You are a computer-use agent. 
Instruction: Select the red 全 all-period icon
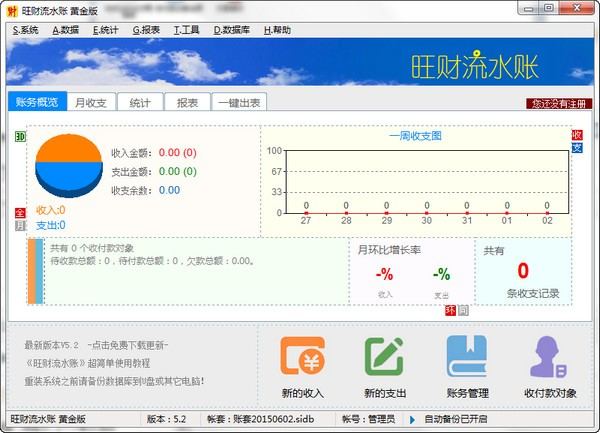pyautogui.click(x=20, y=213)
